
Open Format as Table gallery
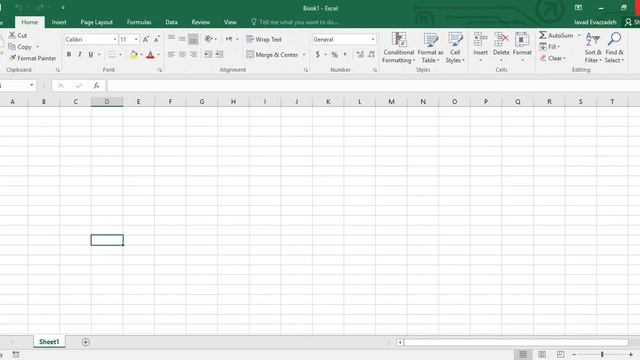[430, 48]
